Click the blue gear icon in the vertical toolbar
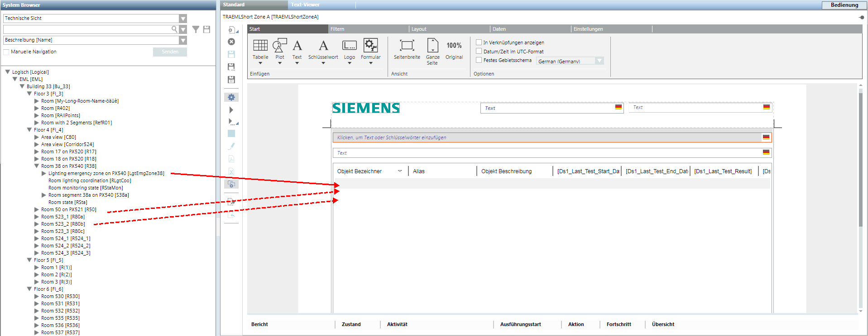 coord(231,97)
